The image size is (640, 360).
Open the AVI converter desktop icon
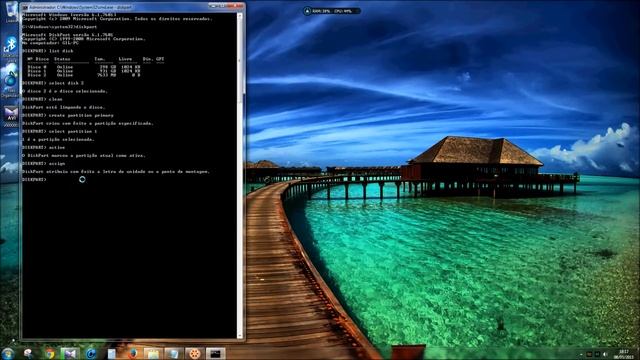11,116
